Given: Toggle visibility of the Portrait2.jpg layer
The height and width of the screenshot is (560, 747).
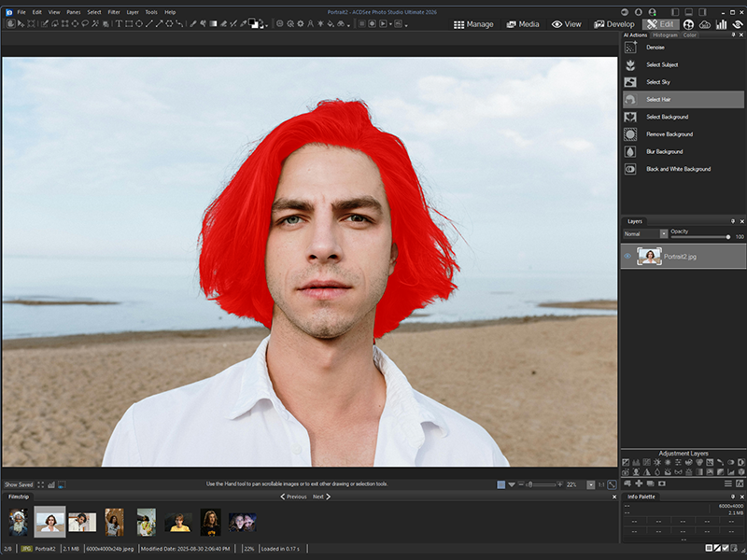Looking at the screenshot, I should point(627,256).
